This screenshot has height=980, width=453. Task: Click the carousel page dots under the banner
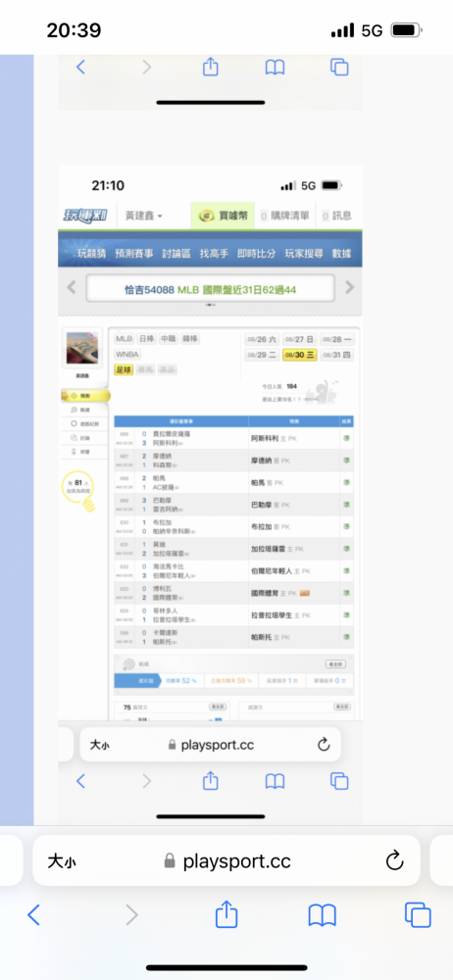211,305
